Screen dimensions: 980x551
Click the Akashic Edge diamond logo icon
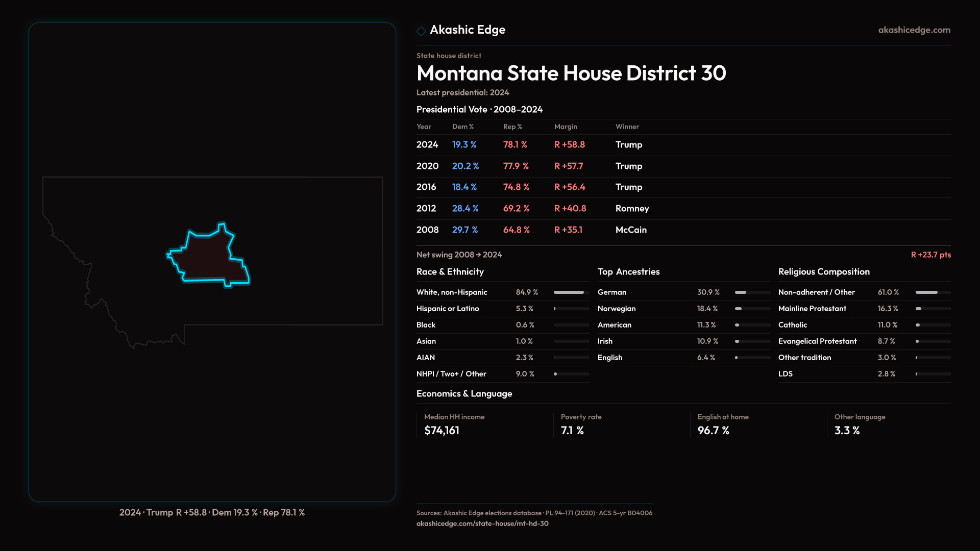421,31
